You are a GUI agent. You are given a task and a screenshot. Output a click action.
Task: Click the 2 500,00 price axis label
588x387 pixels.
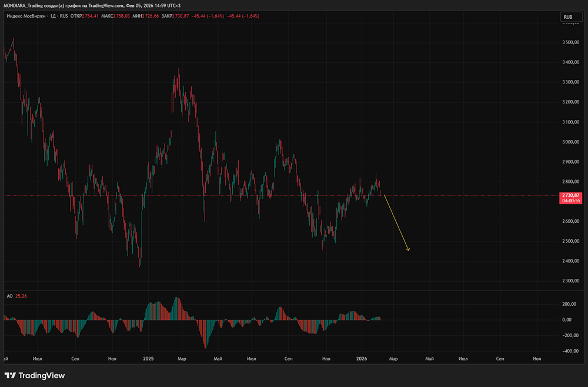tap(571, 241)
